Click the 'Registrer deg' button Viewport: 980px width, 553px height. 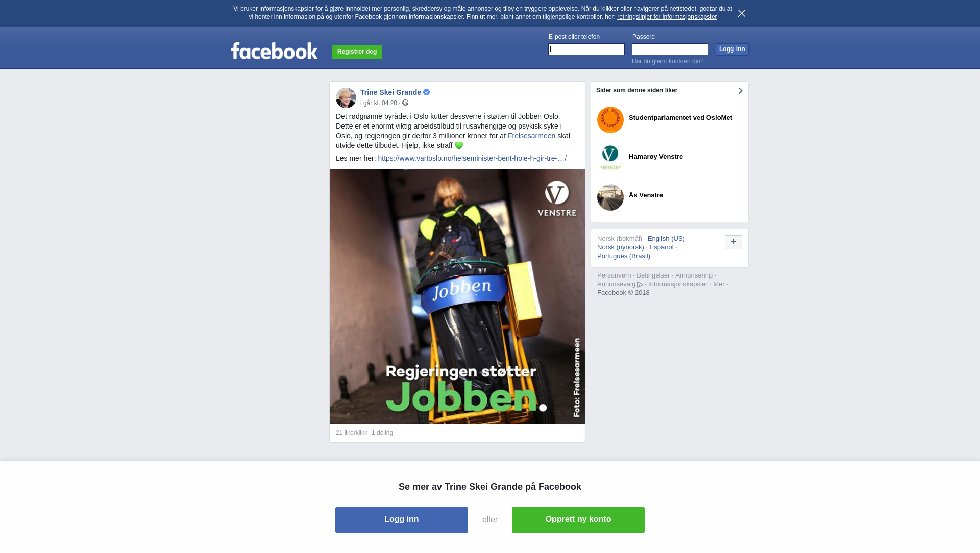click(357, 52)
